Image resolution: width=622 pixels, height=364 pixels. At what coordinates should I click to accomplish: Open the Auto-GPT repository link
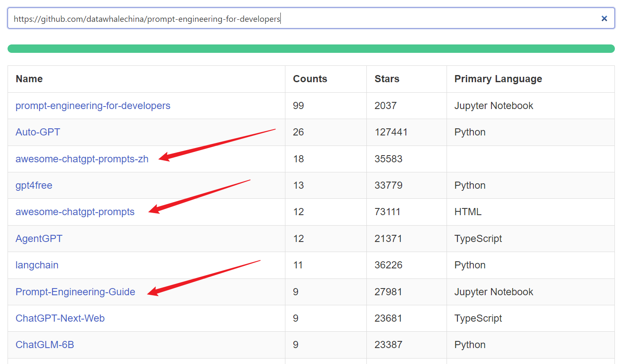(x=38, y=132)
